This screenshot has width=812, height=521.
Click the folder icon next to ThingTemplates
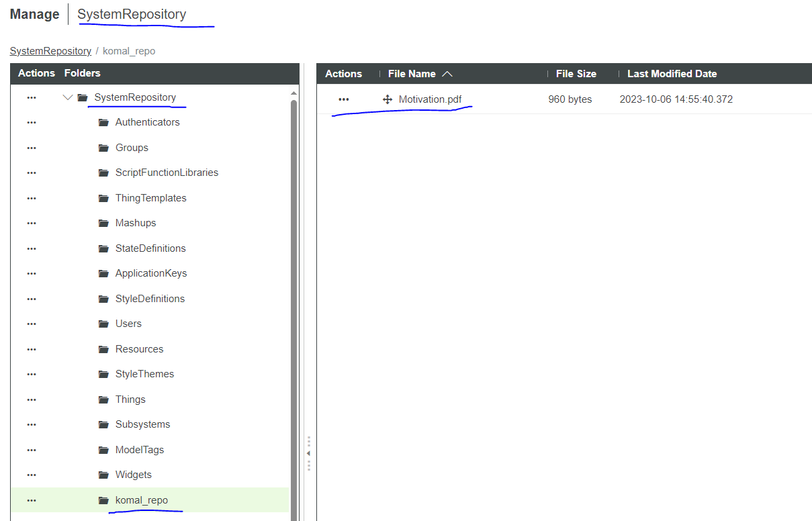[x=103, y=197]
